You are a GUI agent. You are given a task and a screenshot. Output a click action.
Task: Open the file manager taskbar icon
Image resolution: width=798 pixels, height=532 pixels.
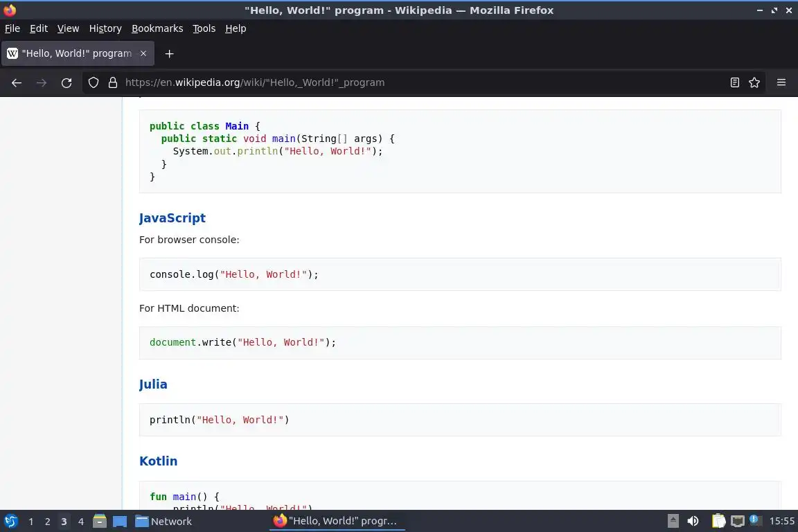point(100,522)
